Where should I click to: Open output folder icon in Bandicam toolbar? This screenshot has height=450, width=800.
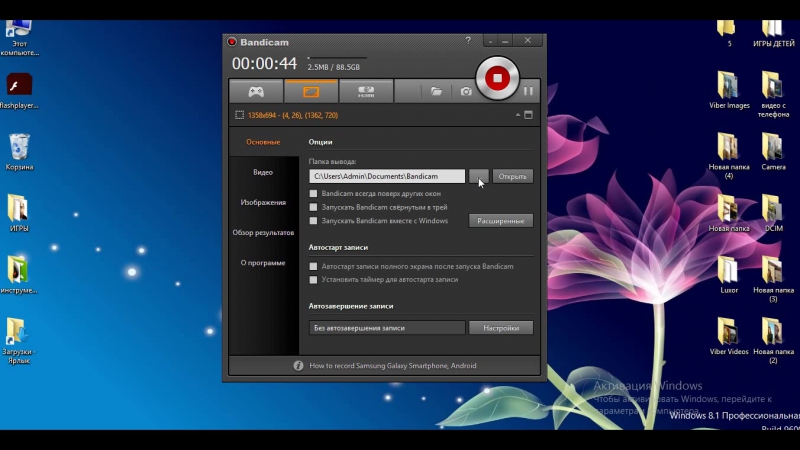point(436,91)
